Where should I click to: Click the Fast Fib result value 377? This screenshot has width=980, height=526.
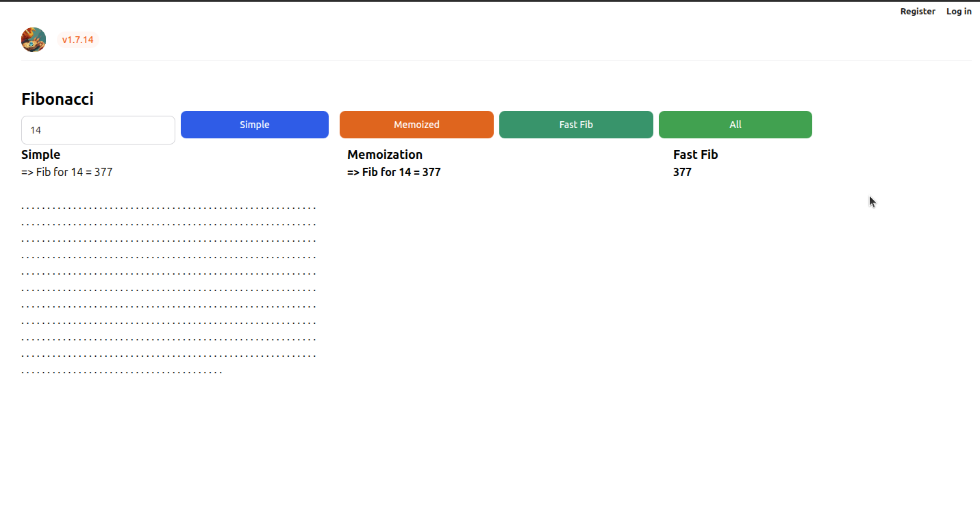coord(682,172)
